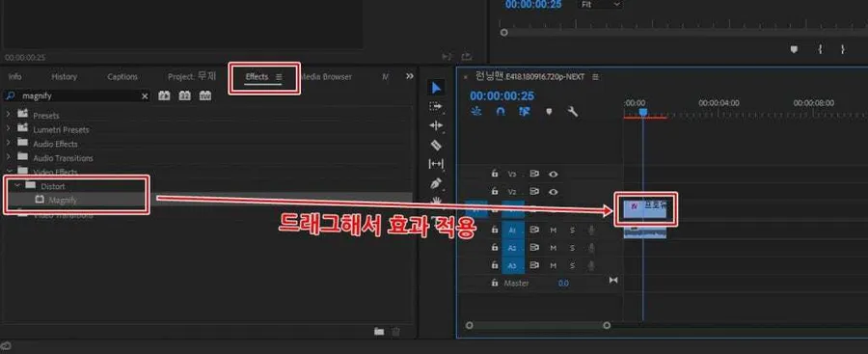Toggle V2 sync lock
The height and width of the screenshot is (354, 868).
click(x=534, y=192)
